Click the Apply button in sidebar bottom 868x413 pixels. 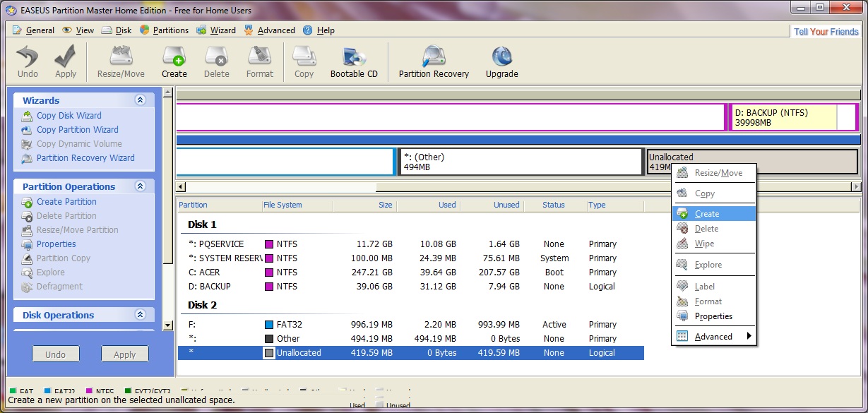click(x=124, y=354)
